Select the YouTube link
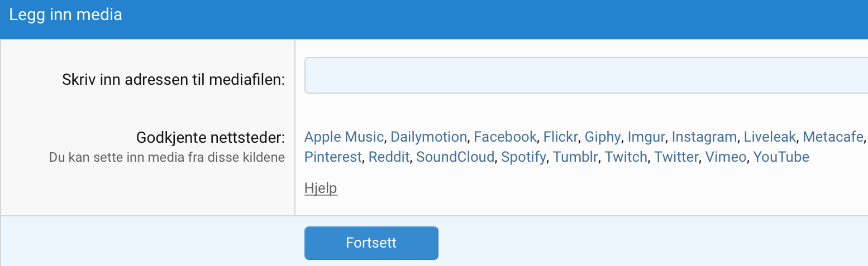This screenshot has height=266, width=868. coord(781,157)
